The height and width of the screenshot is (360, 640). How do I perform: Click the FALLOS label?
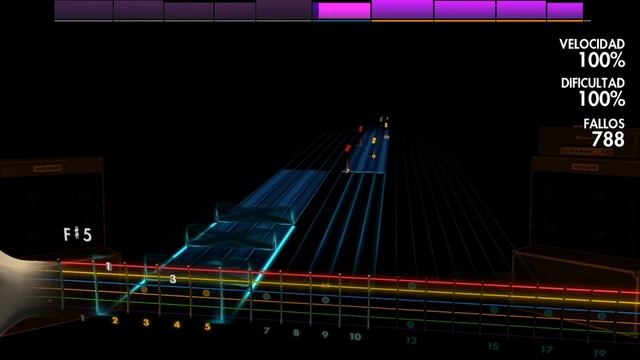(604, 123)
